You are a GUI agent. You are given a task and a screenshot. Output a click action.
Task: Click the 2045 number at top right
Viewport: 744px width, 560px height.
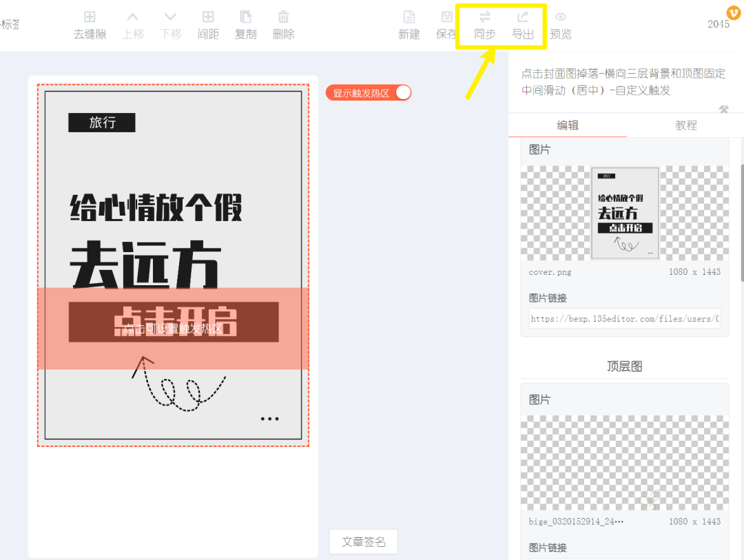coord(718,24)
